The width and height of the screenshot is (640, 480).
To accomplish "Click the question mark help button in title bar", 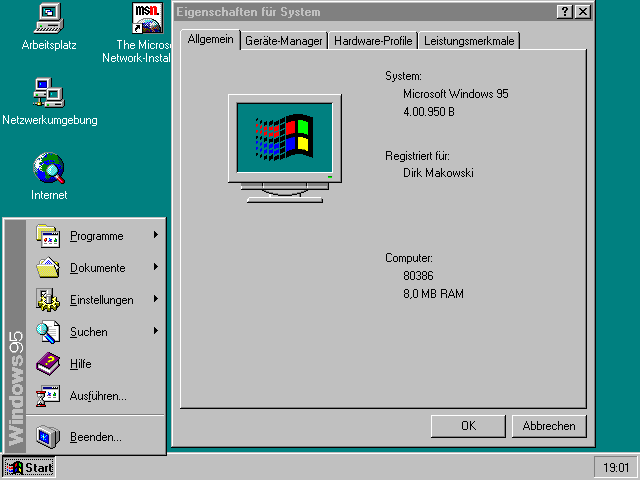I will [565, 12].
